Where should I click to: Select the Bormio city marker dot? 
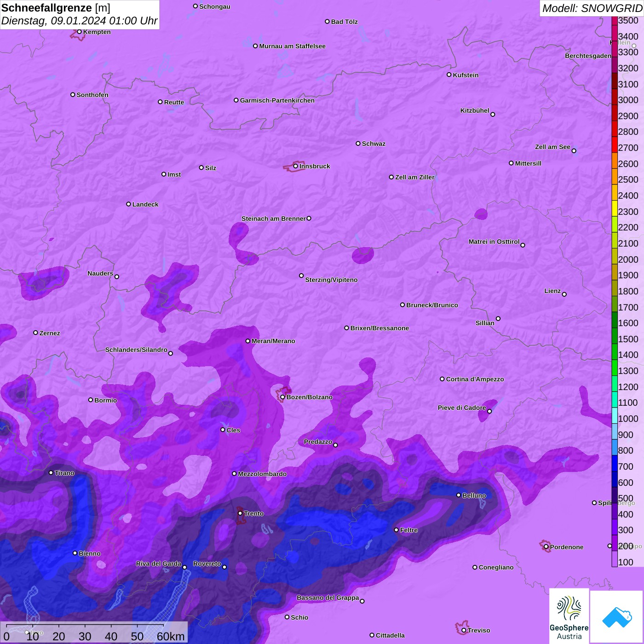[91, 400]
